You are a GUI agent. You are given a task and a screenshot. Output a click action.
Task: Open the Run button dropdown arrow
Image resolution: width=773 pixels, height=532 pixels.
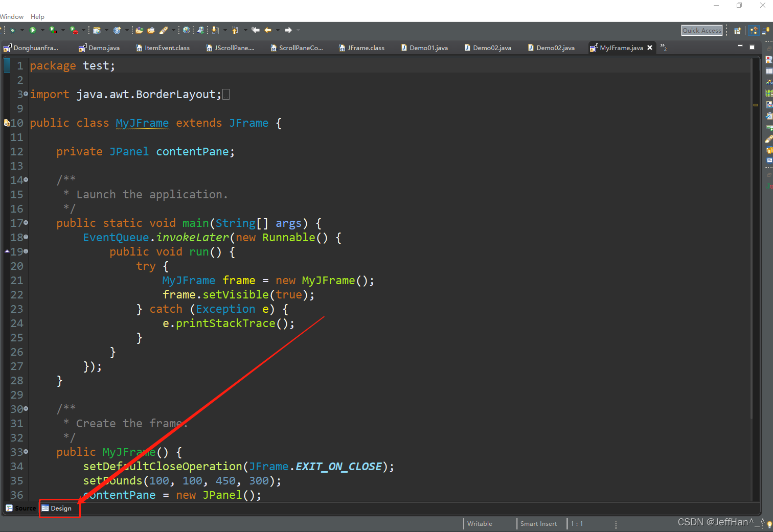(x=42, y=31)
